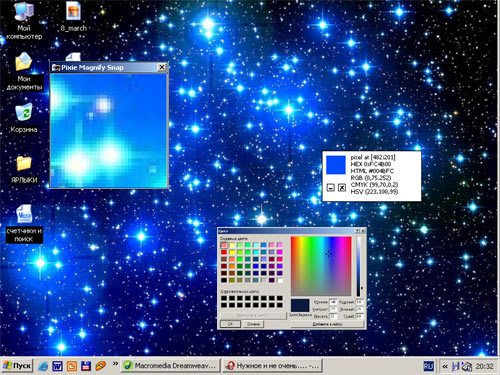Click the HTML #004BFC value

coord(372,171)
